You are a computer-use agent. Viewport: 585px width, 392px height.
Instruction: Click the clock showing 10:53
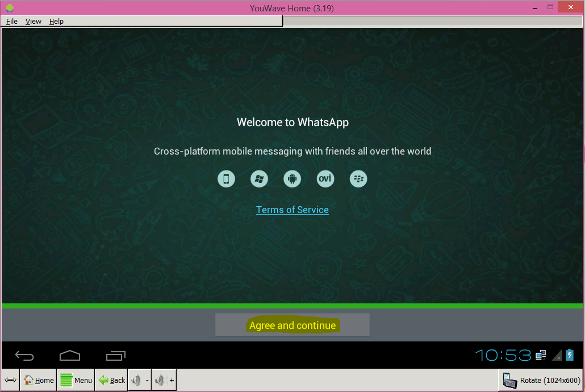click(503, 355)
